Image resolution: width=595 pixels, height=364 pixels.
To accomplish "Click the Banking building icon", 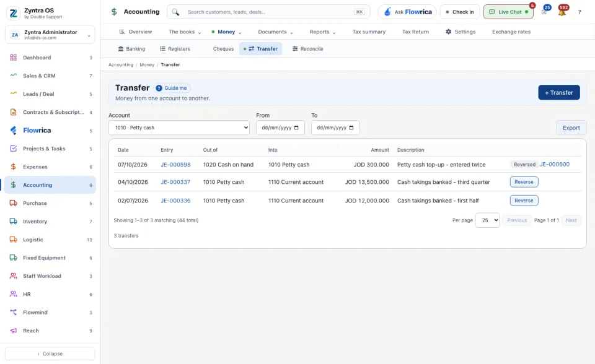I will pyautogui.click(x=121, y=49).
